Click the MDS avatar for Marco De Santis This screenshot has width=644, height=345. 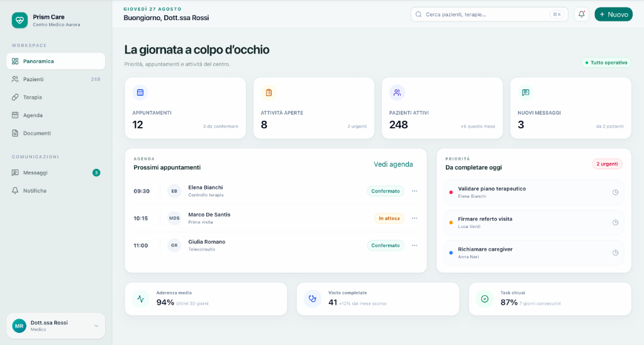(x=174, y=218)
